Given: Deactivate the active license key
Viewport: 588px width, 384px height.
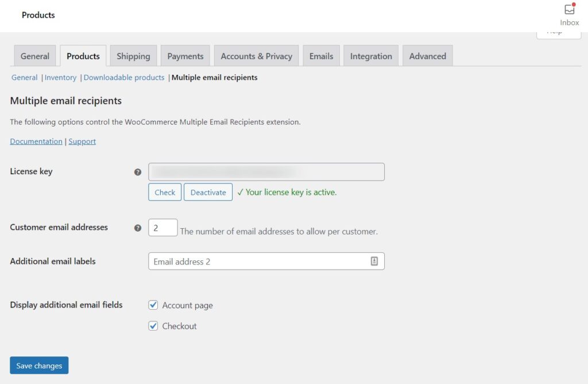Looking at the screenshot, I should (208, 192).
